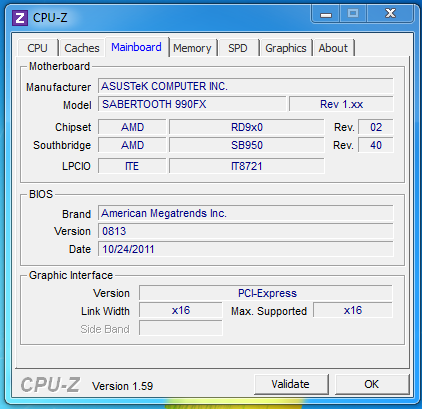422x409 pixels.
Task: Click southbridge revision 40 value
Action: pyautogui.click(x=376, y=145)
